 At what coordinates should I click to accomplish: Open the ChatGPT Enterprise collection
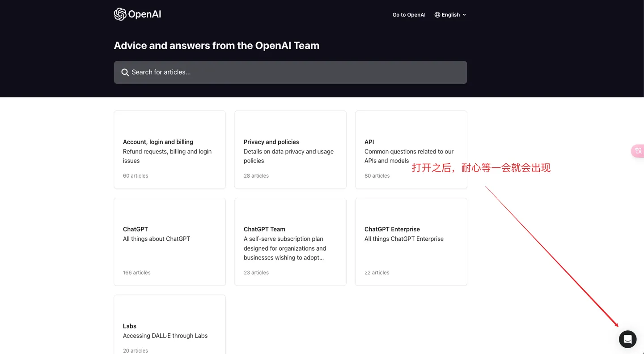(x=411, y=242)
